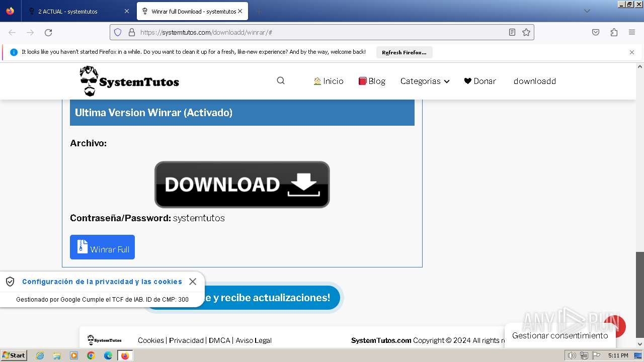Switch to the 2 ACTUAL - systemtutos tab
This screenshot has width=644, height=362.
(x=77, y=11)
